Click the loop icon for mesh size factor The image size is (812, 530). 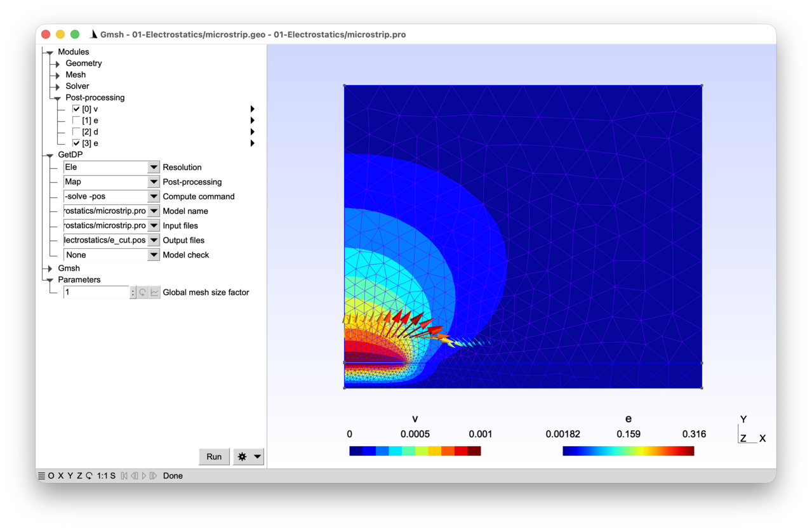[143, 293]
